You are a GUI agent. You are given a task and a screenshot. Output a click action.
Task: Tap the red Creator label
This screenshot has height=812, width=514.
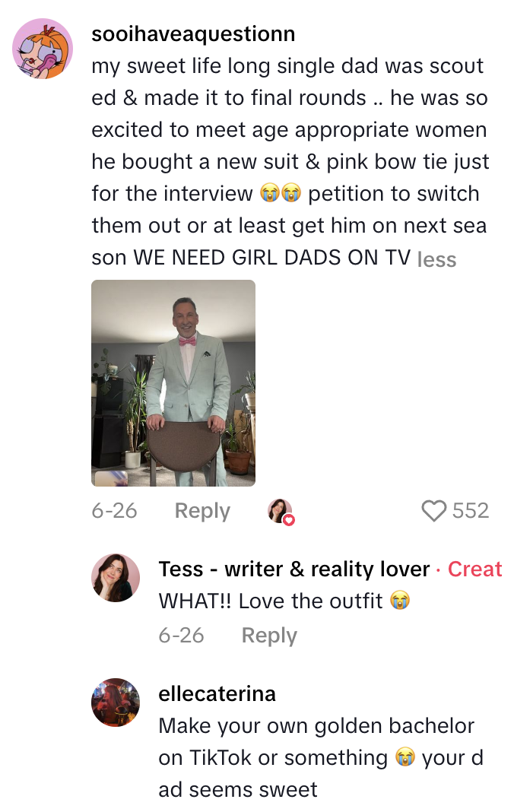coord(474,569)
